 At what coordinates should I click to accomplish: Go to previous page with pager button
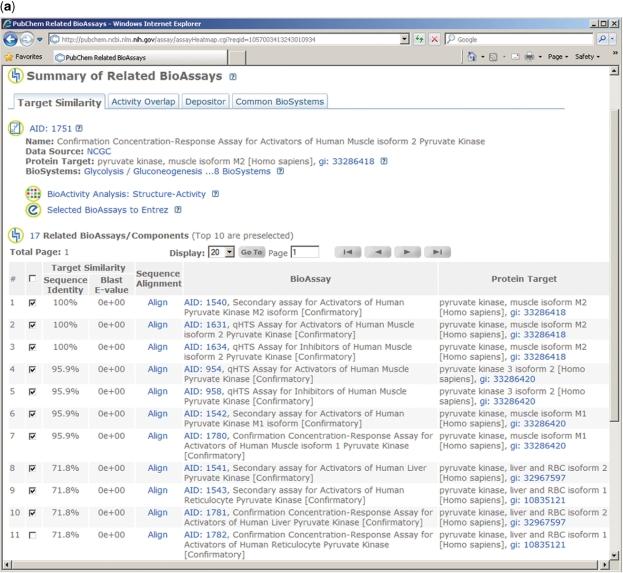click(377, 252)
